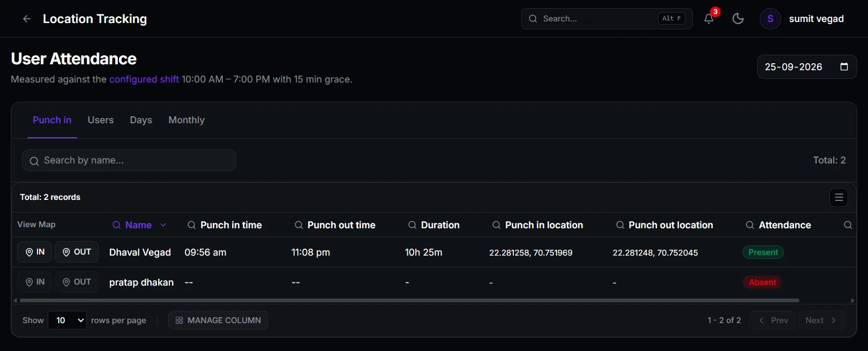The width and height of the screenshot is (868, 351).
Task: Switch to the Users tab
Action: [101, 120]
